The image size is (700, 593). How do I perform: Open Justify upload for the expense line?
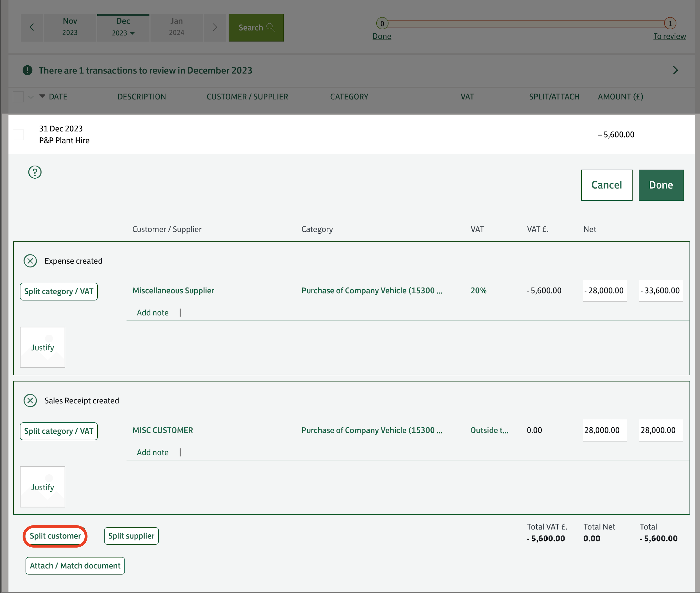click(42, 347)
